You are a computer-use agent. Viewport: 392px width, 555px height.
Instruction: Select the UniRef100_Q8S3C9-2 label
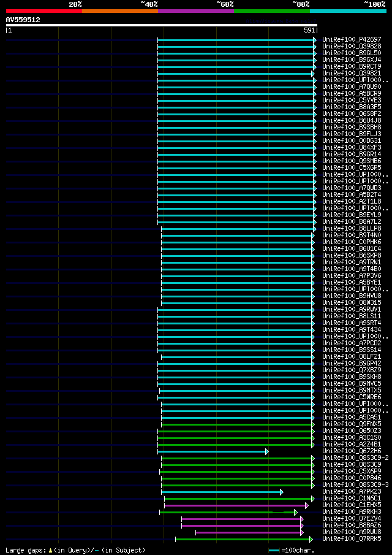(x=355, y=457)
